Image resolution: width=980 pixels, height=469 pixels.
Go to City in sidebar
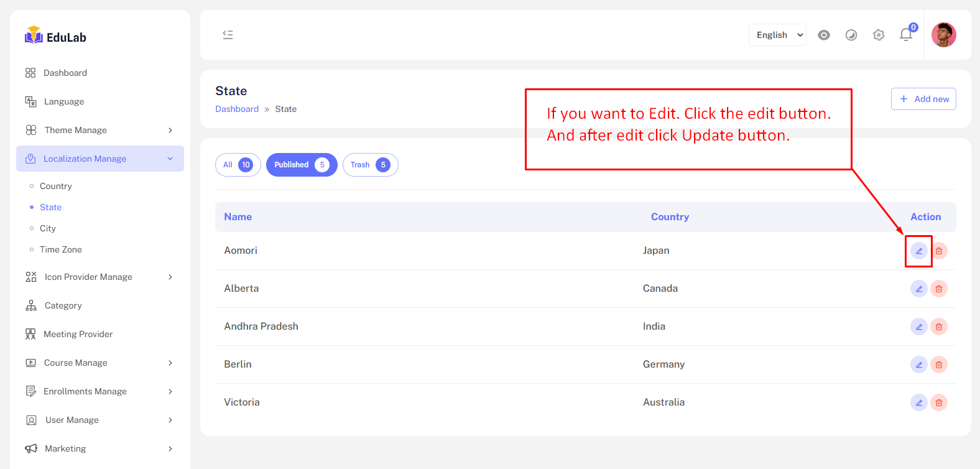click(48, 228)
